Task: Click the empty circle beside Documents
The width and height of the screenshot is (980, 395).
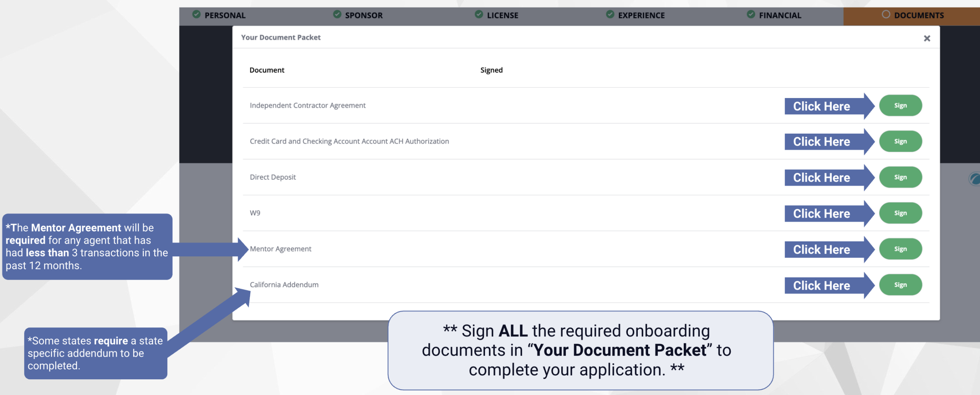Action: point(886,15)
